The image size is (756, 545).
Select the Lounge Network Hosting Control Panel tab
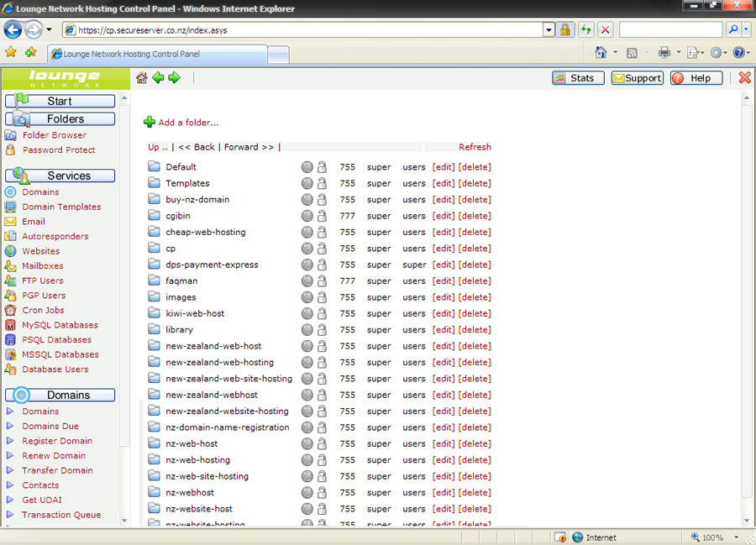pyautogui.click(x=155, y=55)
